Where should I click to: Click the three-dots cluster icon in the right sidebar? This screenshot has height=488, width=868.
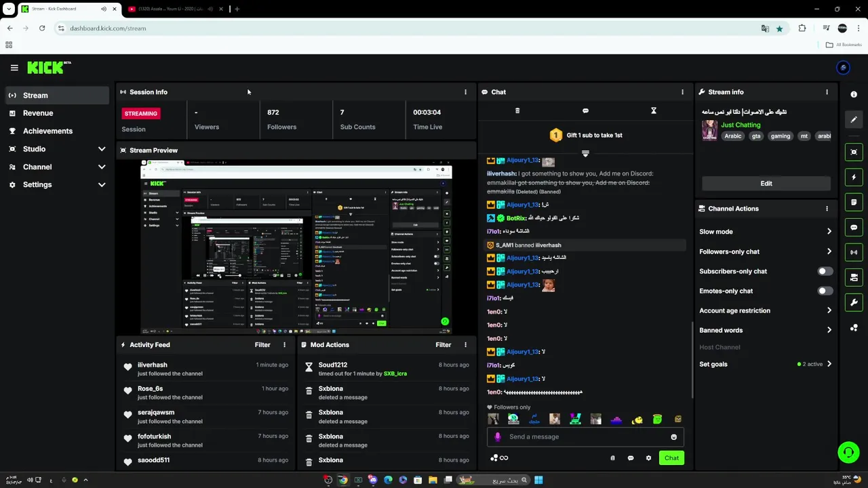[854, 328]
